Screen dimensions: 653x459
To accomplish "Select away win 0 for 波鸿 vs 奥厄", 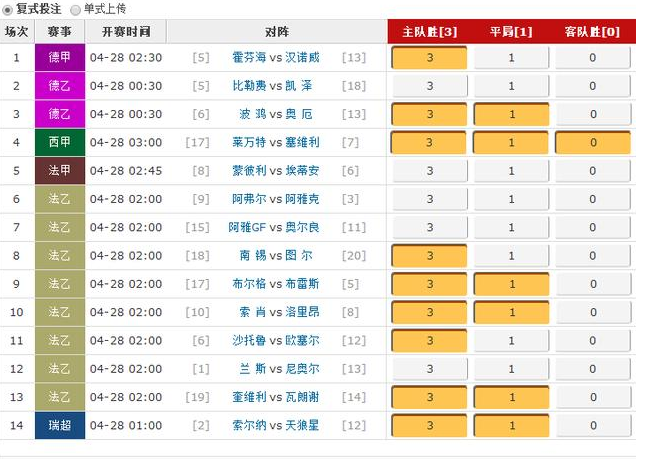I will (593, 114).
